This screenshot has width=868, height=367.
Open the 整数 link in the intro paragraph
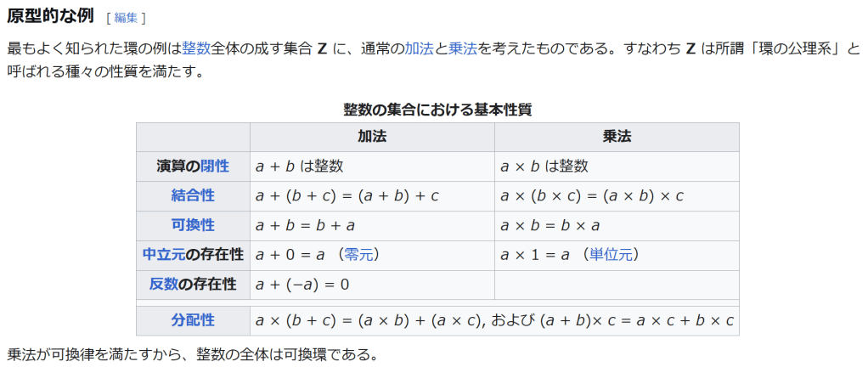coord(196,48)
